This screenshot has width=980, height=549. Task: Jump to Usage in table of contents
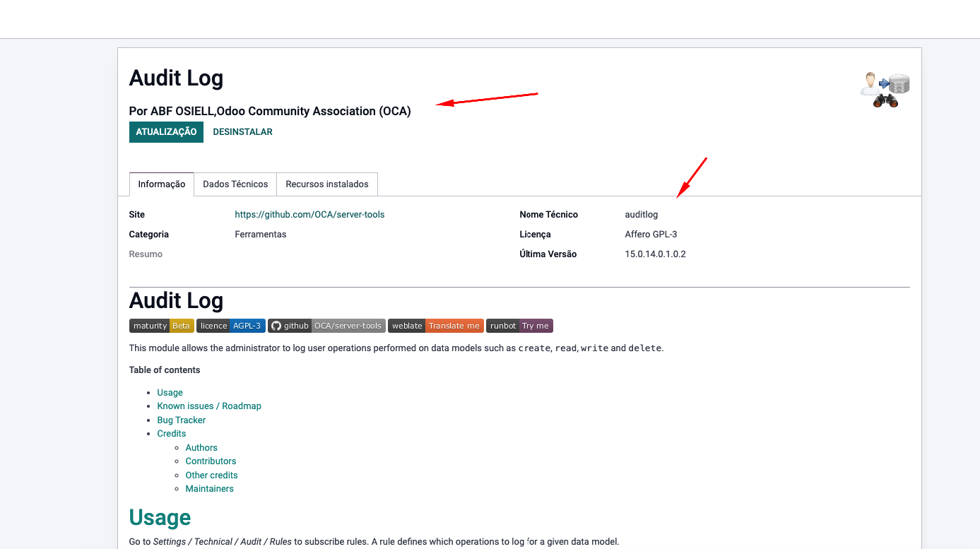(170, 393)
